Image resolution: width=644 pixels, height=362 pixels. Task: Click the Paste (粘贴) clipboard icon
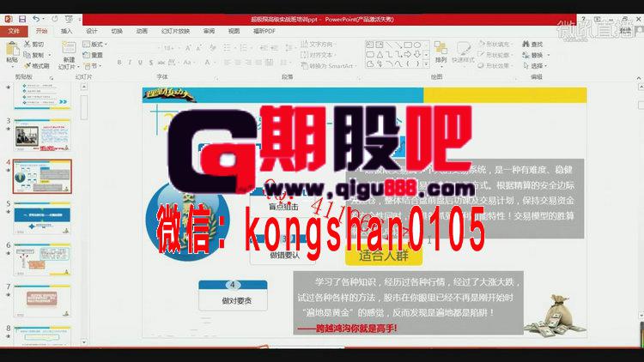12,50
